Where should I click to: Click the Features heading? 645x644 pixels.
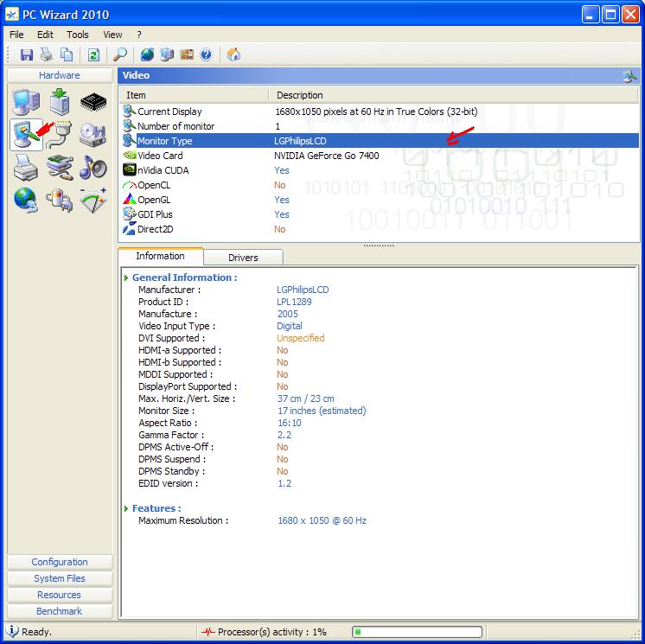pyautogui.click(x=156, y=508)
